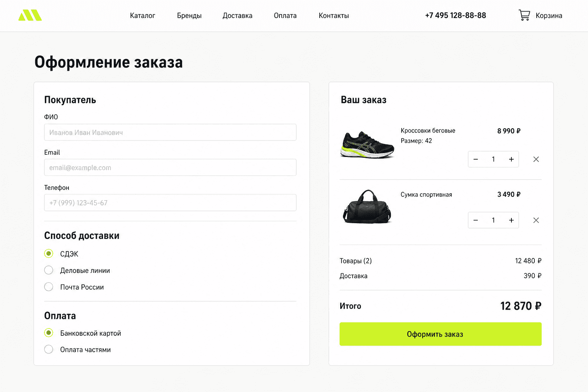Click the running shoes product thumbnail
Screen dimensions: 588x392
pyautogui.click(x=367, y=145)
